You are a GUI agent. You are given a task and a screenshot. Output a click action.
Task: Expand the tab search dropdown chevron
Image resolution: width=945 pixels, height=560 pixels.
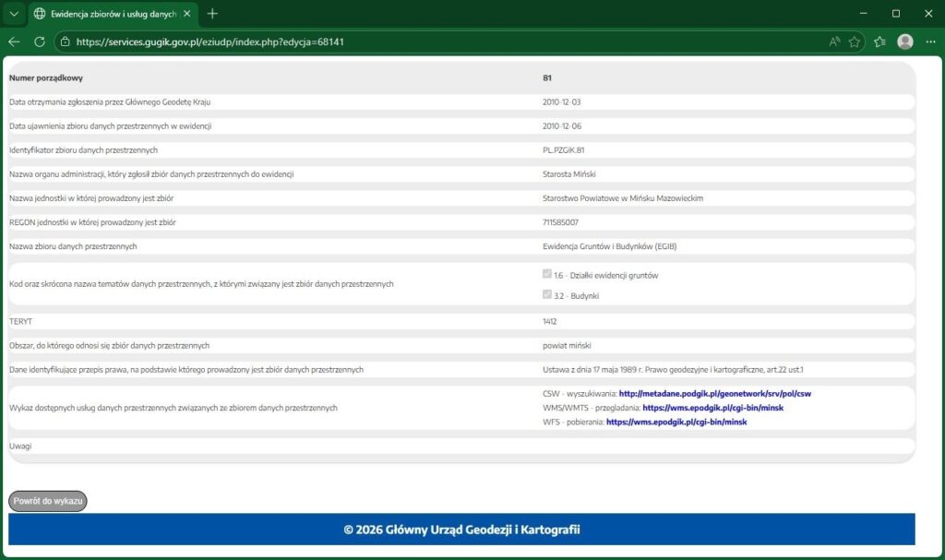click(14, 14)
